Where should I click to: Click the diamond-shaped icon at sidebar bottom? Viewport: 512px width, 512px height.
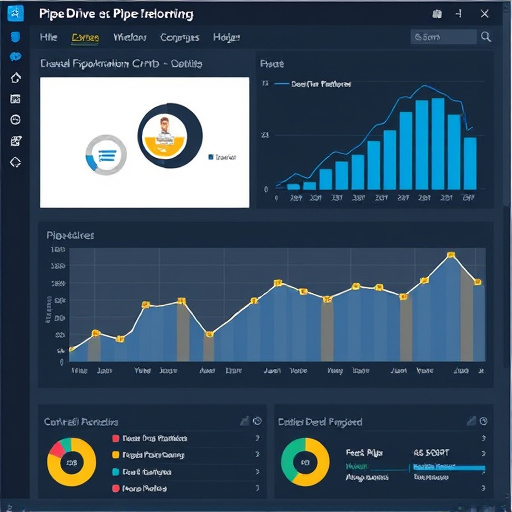(15, 162)
